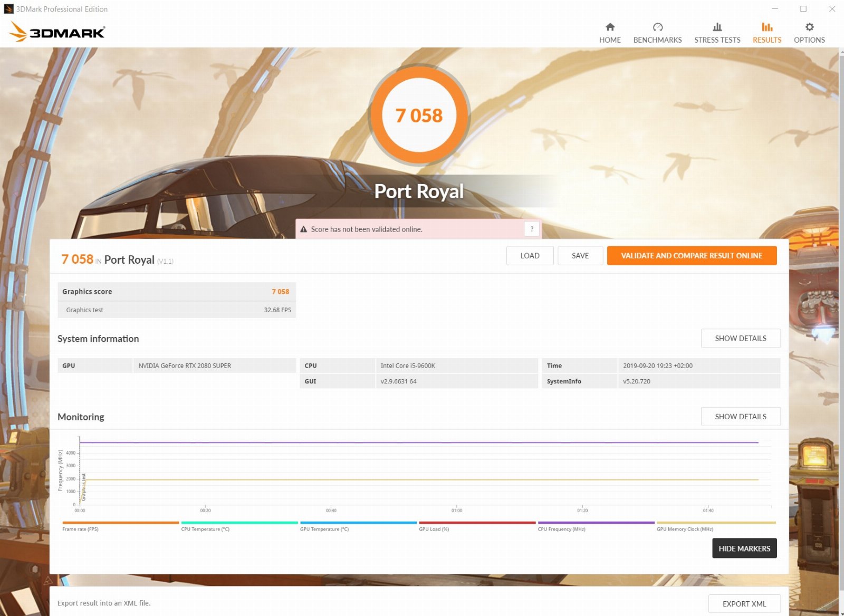Viewport: 844px width, 616px height.
Task: Click the 'Score has not been validated online' message
Action: coord(367,229)
